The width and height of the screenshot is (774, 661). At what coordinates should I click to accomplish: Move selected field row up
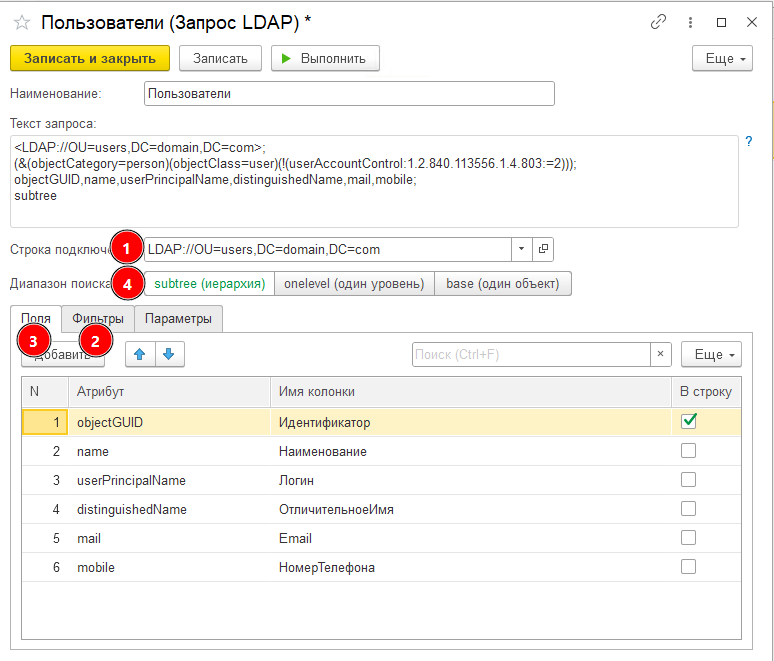[x=140, y=354]
